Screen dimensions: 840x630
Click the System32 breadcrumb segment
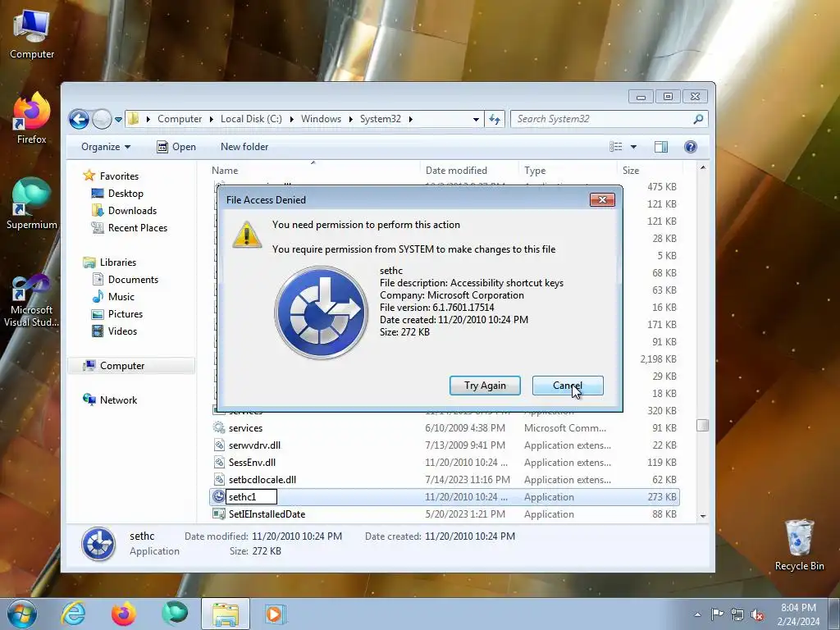click(x=380, y=119)
